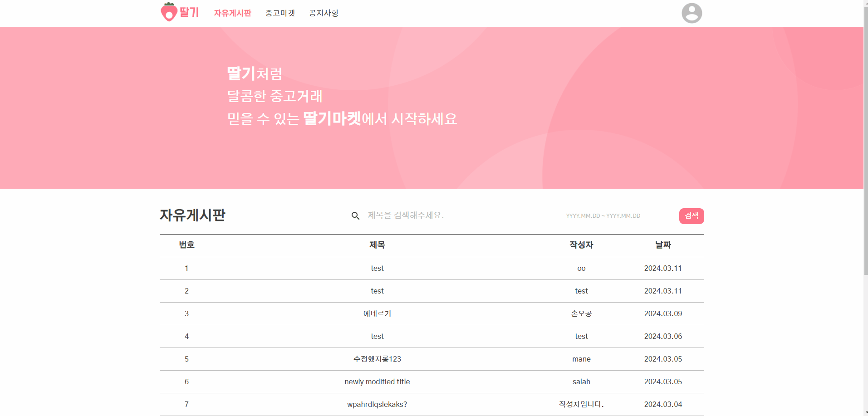This screenshot has width=868, height=416.
Task: Click author 'salah'
Action: [581, 382]
